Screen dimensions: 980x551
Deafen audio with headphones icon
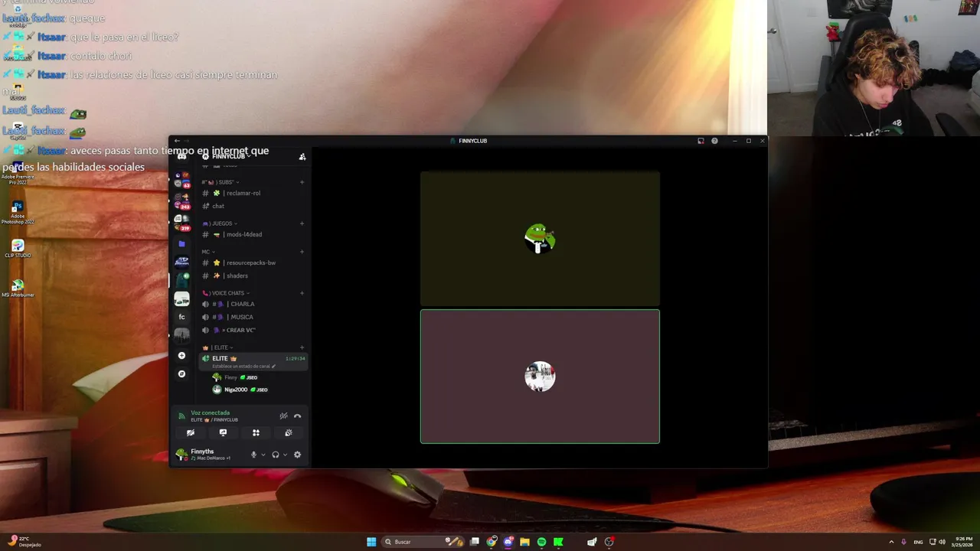tap(276, 455)
